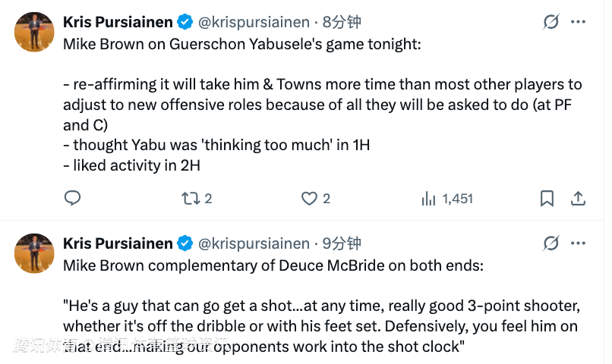The width and height of the screenshot is (612, 364).
Task: Click Kris Pursiainen name on first tweet
Action: tap(117, 24)
